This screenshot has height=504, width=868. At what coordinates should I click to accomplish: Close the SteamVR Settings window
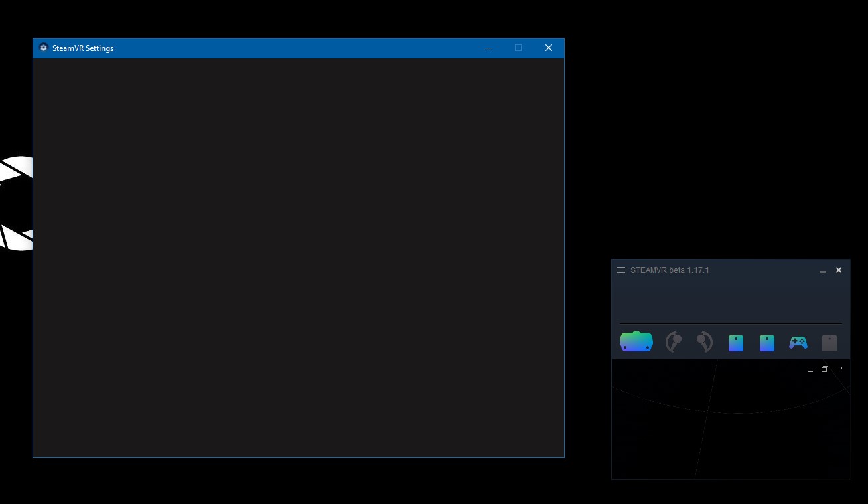tap(549, 48)
